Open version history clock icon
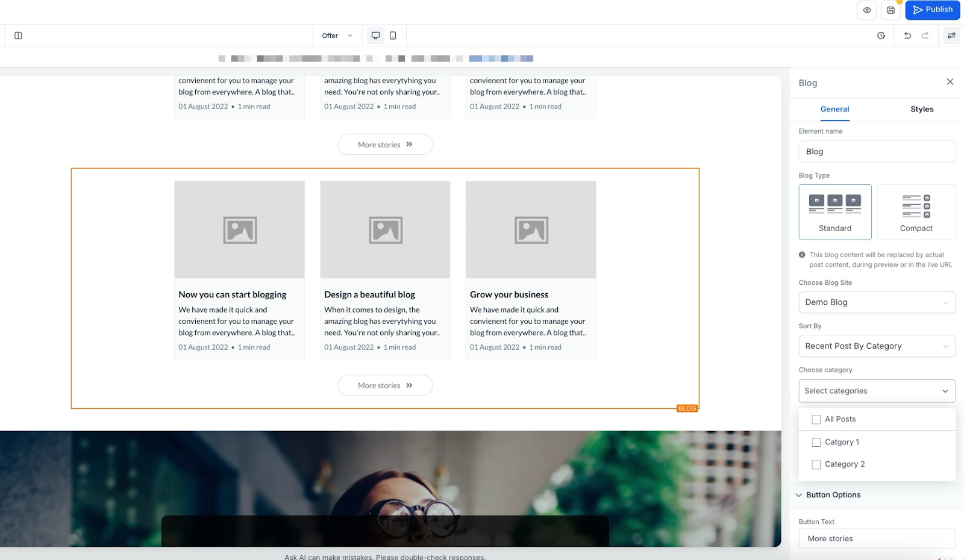The height and width of the screenshot is (560, 964). coord(881,36)
